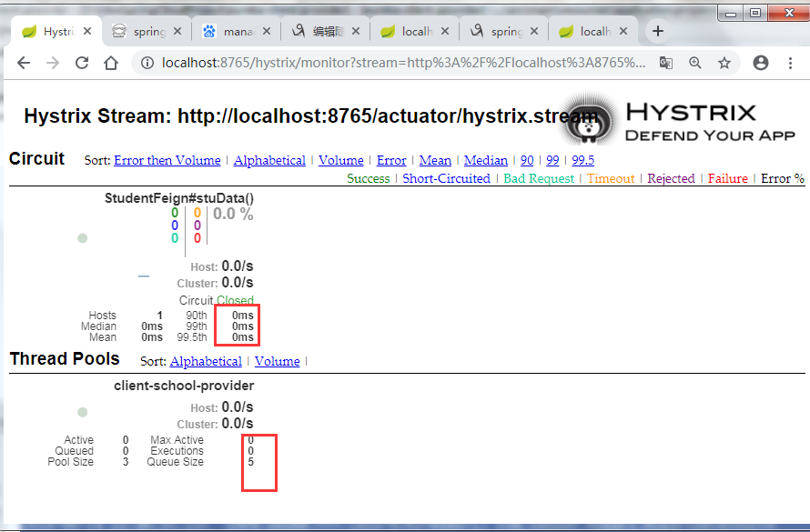
Task: Click the Failure legend label
Action: point(728,178)
